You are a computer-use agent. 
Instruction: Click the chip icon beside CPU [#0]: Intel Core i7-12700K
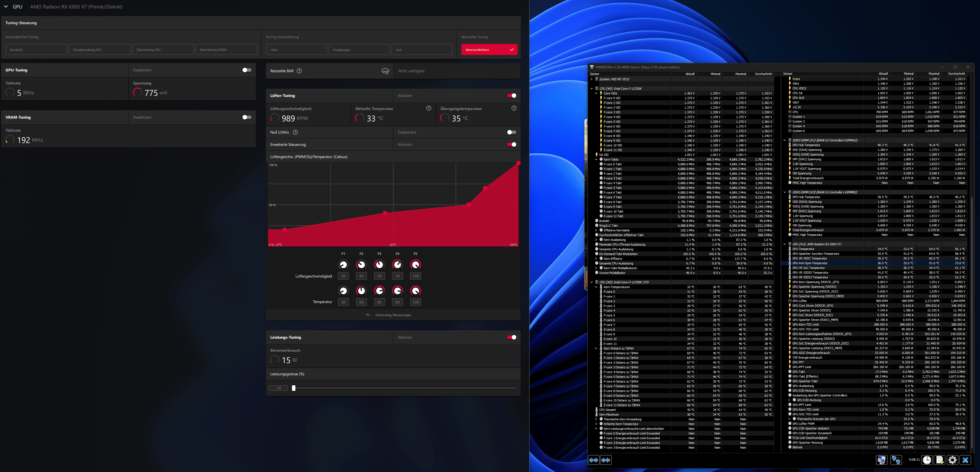(x=596, y=88)
